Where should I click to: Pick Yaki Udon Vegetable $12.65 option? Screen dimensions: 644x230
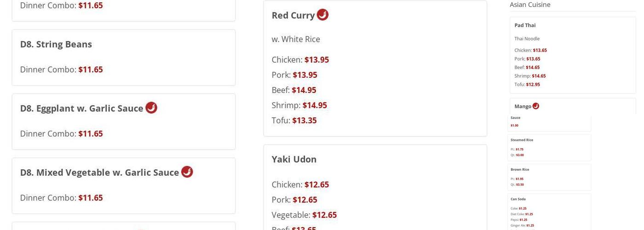click(304, 215)
